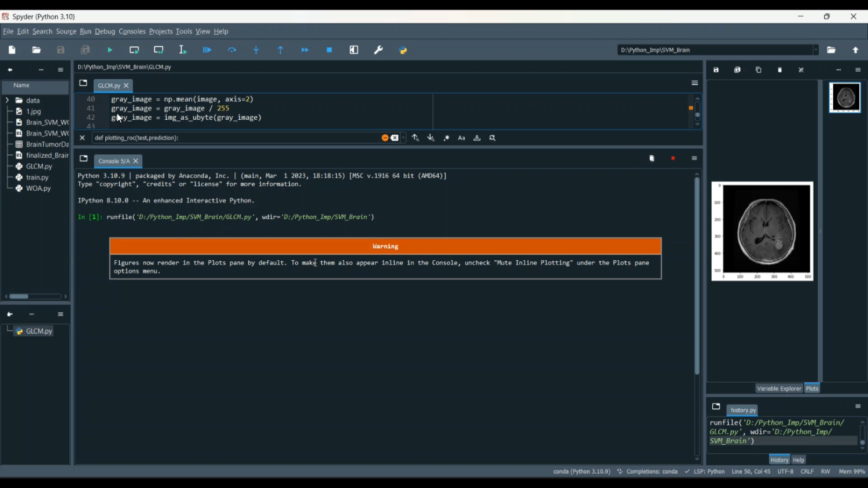Select the brain scan plot thumbnail
The height and width of the screenshot is (488, 868).
coord(845,98)
